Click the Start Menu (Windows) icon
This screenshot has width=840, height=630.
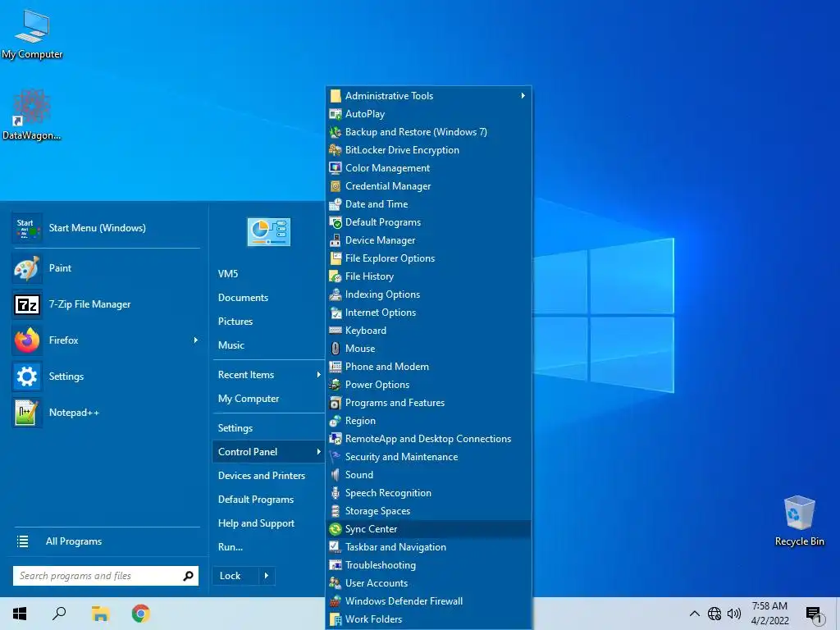coord(27,228)
